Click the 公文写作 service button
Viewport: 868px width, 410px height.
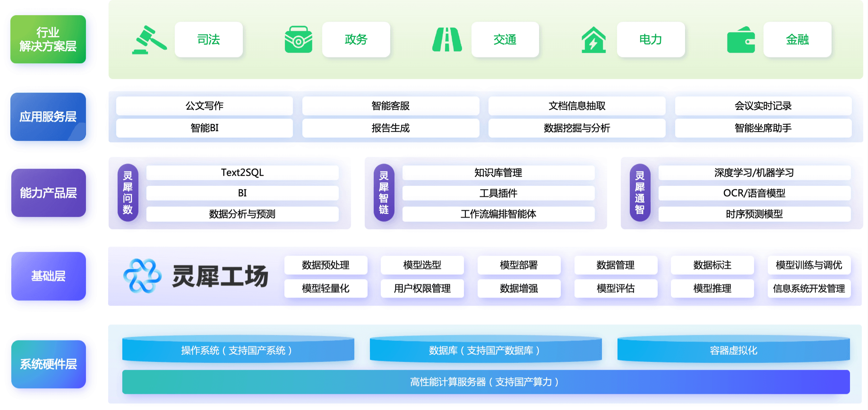pyautogui.click(x=204, y=106)
